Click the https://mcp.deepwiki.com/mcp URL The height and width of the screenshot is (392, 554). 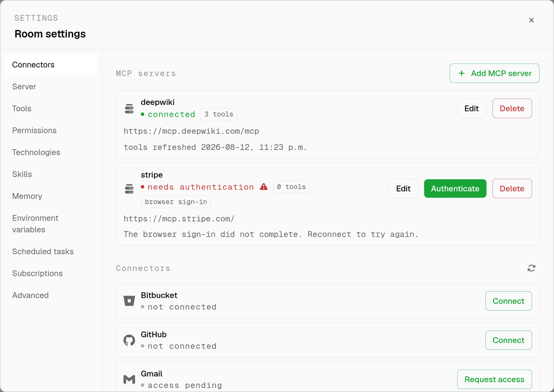(x=191, y=131)
